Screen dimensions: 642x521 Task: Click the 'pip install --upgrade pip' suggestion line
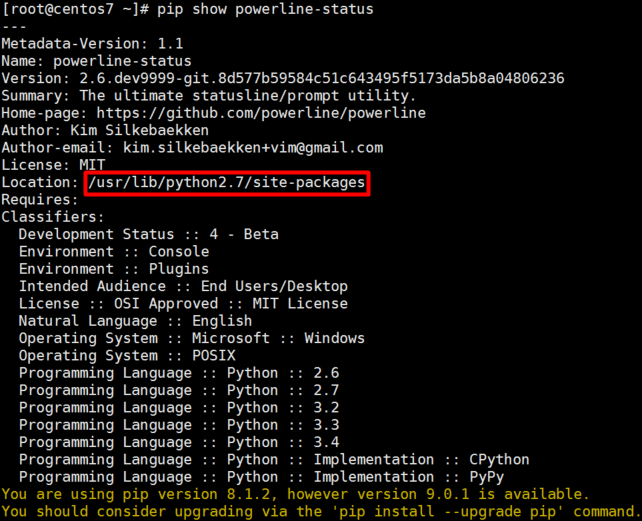321,512
